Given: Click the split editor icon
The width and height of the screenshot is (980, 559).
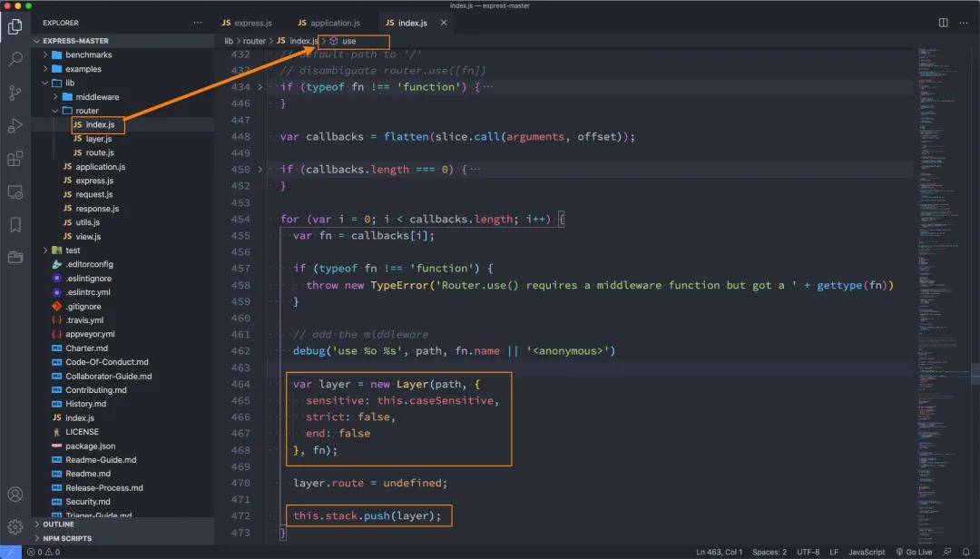Looking at the screenshot, I should [943, 23].
